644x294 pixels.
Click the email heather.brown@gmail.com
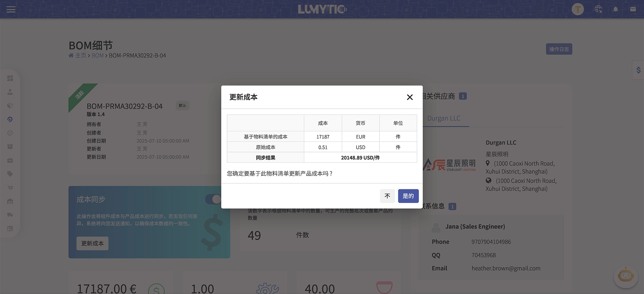(x=506, y=268)
